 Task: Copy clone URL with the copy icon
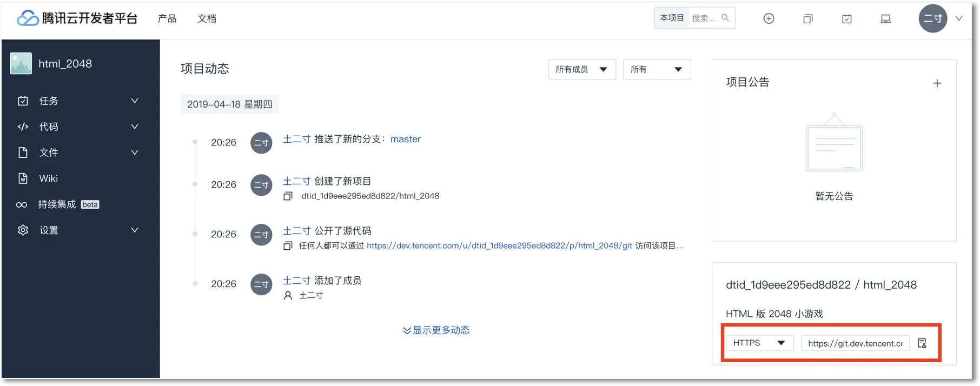tap(923, 343)
